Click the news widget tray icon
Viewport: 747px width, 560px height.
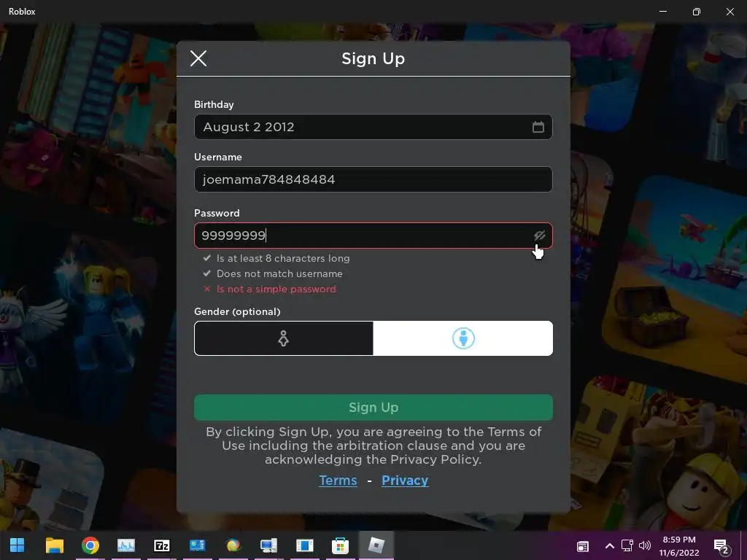point(583,546)
